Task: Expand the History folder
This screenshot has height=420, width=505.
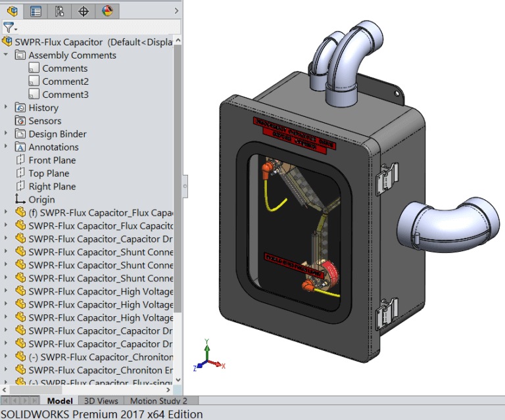Action: click(x=6, y=108)
